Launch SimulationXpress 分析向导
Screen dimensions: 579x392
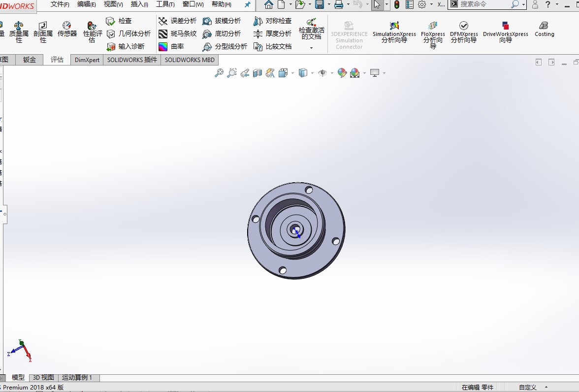point(394,32)
